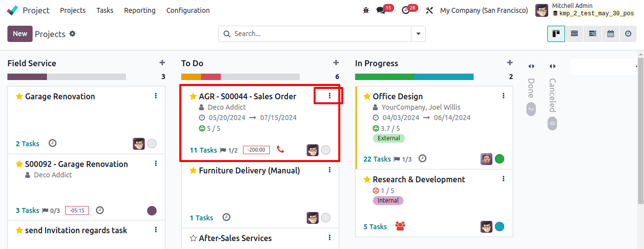Click the red phone activity icon on AGR card

[x=281, y=149]
